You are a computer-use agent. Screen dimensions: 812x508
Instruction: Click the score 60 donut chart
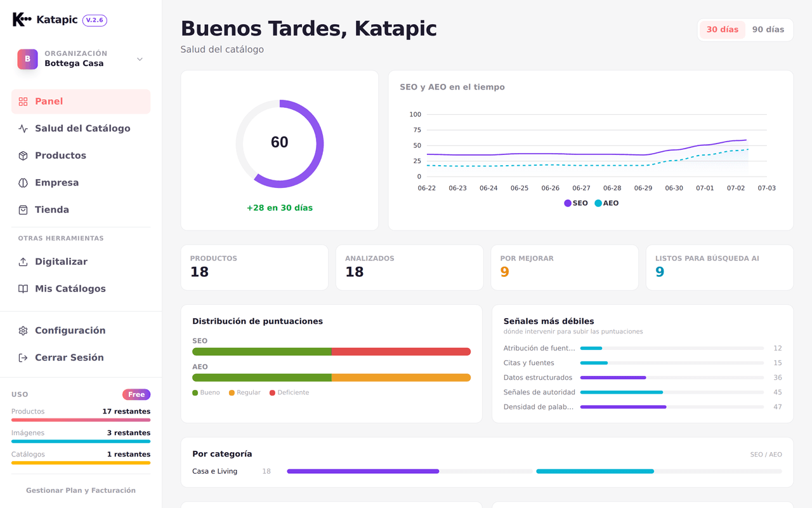pos(280,144)
